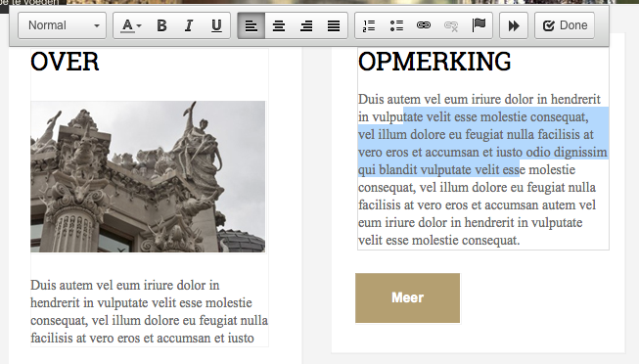Center align the text

pyautogui.click(x=279, y=25)
